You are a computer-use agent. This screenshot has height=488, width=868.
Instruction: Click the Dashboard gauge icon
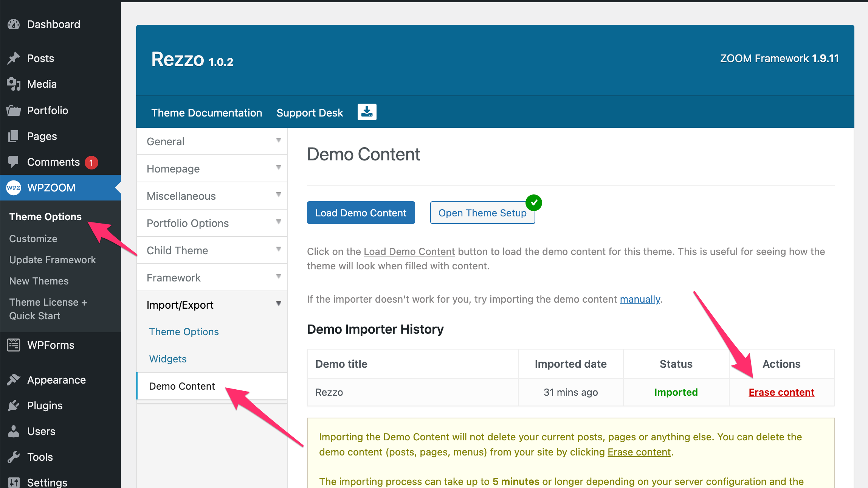[x=14, y=24]
